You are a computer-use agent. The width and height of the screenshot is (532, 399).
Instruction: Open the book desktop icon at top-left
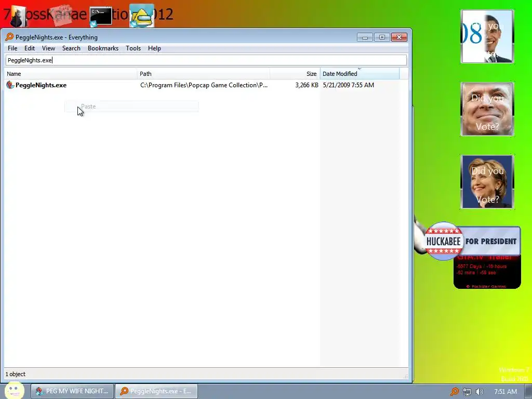(17, 17)
